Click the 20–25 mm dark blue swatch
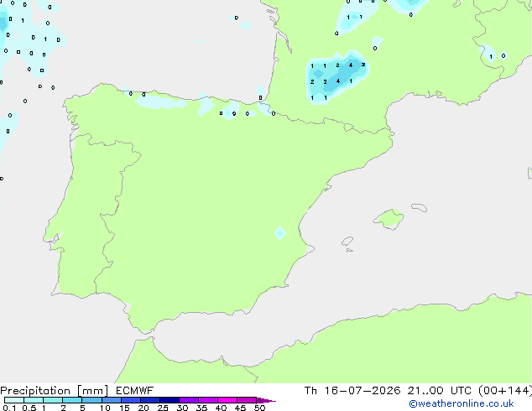The height and width of the screenshot is (411, 532). click(150, 400)
